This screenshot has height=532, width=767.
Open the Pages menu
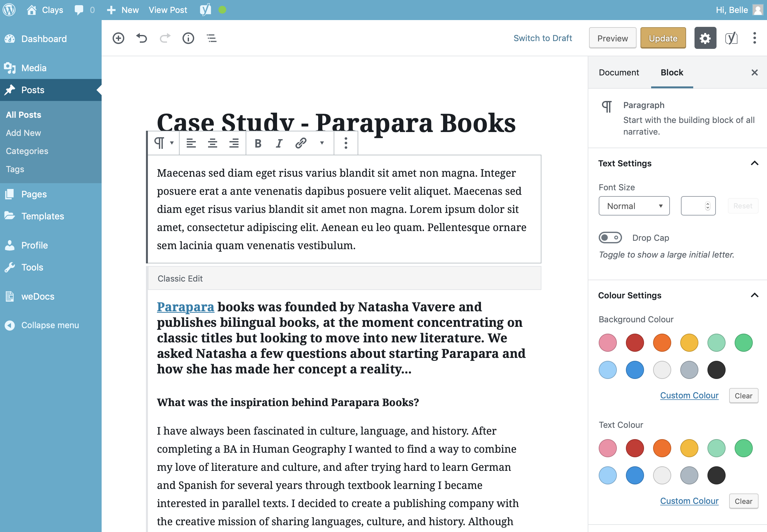tap(51, 194)
